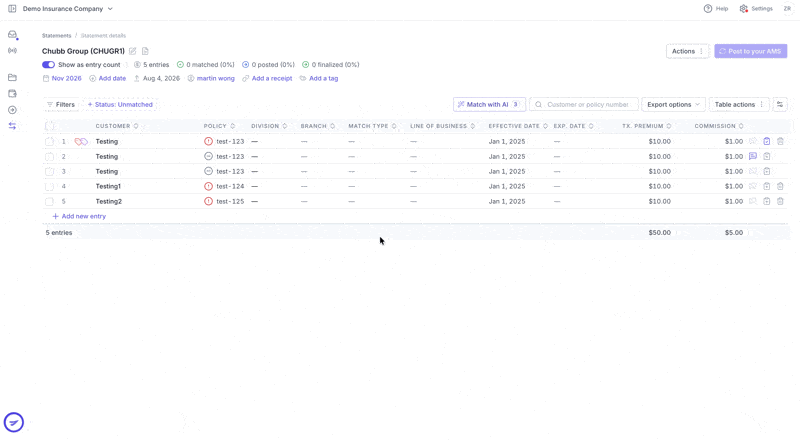This screenshot has height=440, width=800.
Task: Click the Match with AI button
Action: 489,105
